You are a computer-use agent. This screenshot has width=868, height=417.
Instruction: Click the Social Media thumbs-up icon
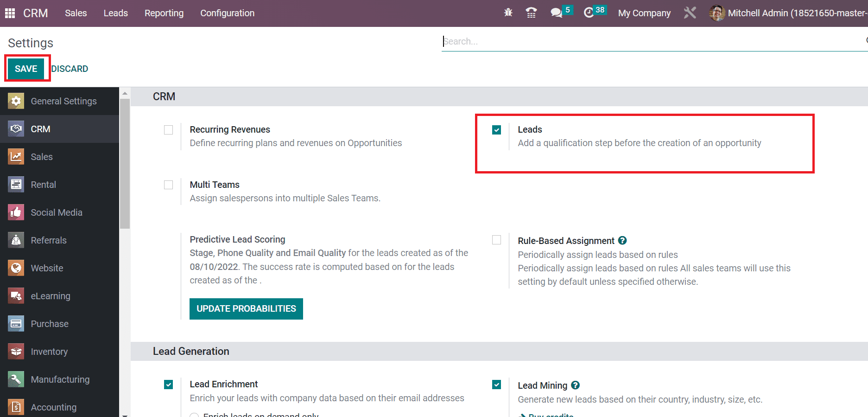click(16, 212)
